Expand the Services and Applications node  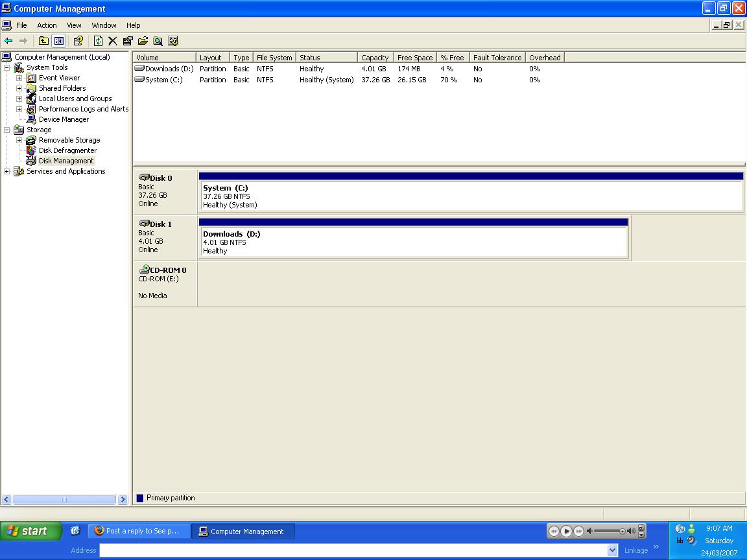pyautogui.click(x=7, y=171)
